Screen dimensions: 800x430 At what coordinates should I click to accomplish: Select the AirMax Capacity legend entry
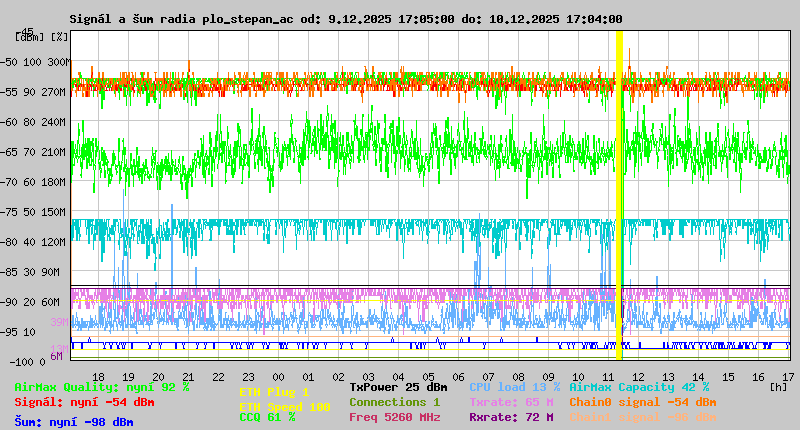(x=639, y=387)
